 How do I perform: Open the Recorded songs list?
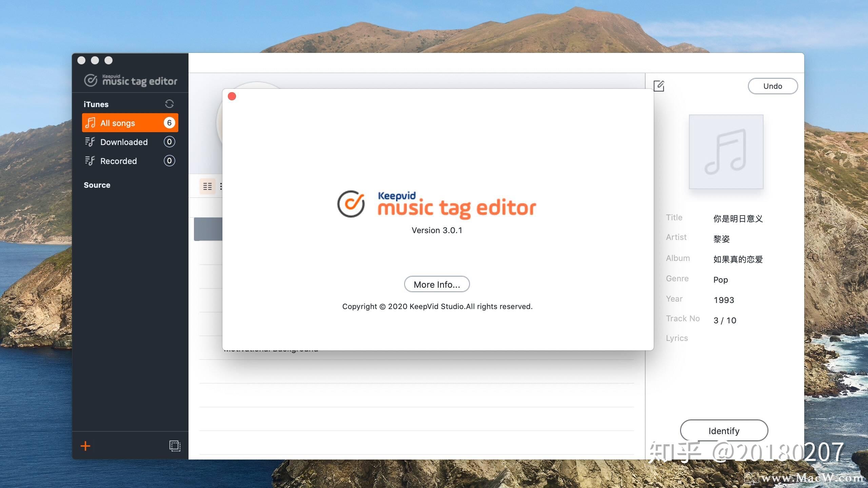(x=130, y=161)
